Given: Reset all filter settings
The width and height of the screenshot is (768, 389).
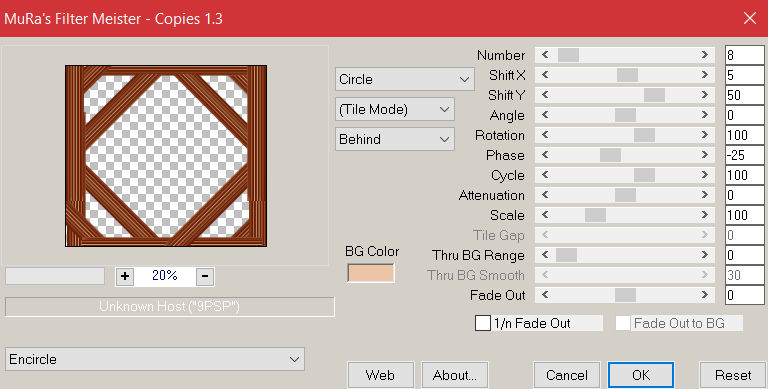Looking at the screenshot, I should pyautogui.click(x=733, y=375).
